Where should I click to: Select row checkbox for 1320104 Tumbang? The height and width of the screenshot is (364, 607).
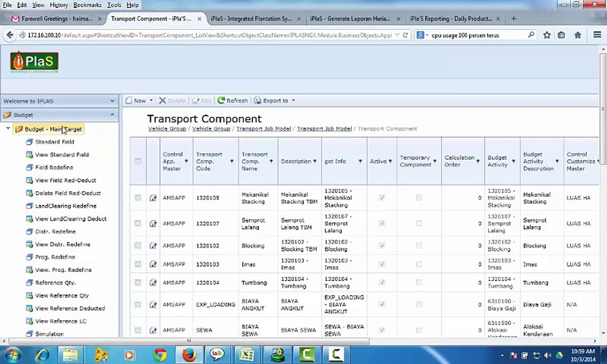(x=138, y=283)
